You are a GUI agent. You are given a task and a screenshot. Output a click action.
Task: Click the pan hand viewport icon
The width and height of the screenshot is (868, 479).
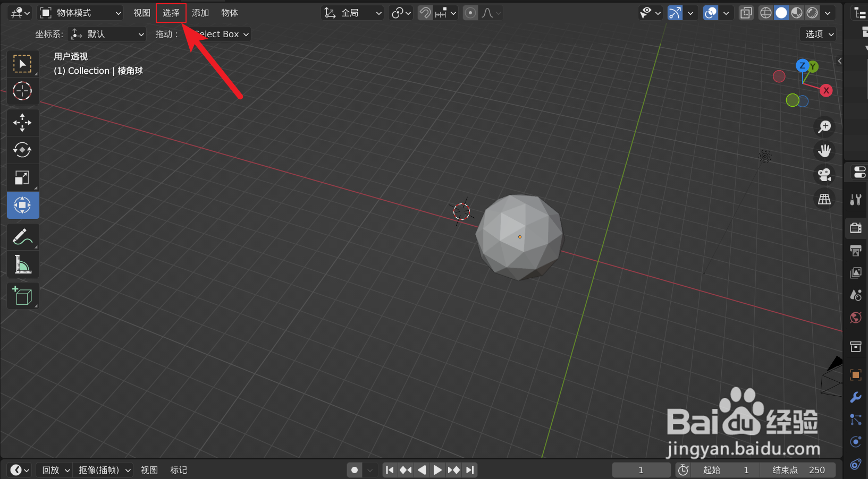(x=824, y=151)
